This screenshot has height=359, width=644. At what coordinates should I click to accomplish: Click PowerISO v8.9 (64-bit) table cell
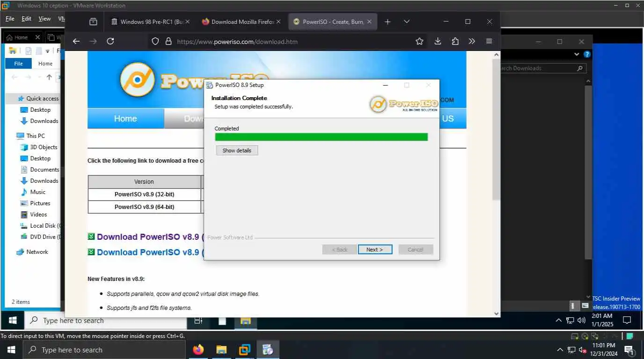pos(144,207)
